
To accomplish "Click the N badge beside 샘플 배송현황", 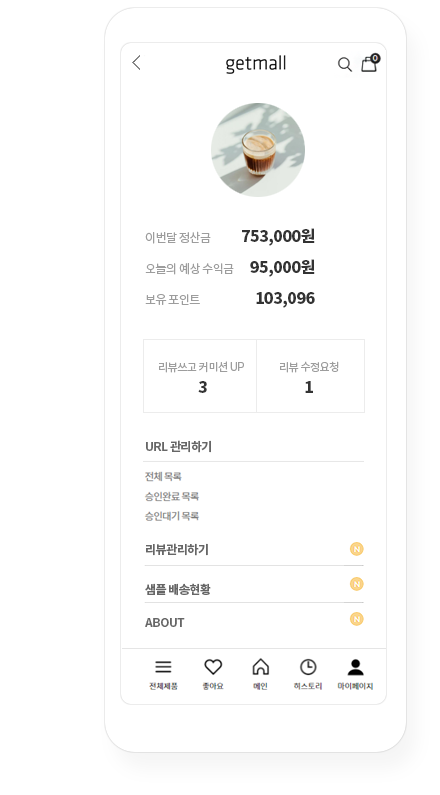I will [357, 584].
